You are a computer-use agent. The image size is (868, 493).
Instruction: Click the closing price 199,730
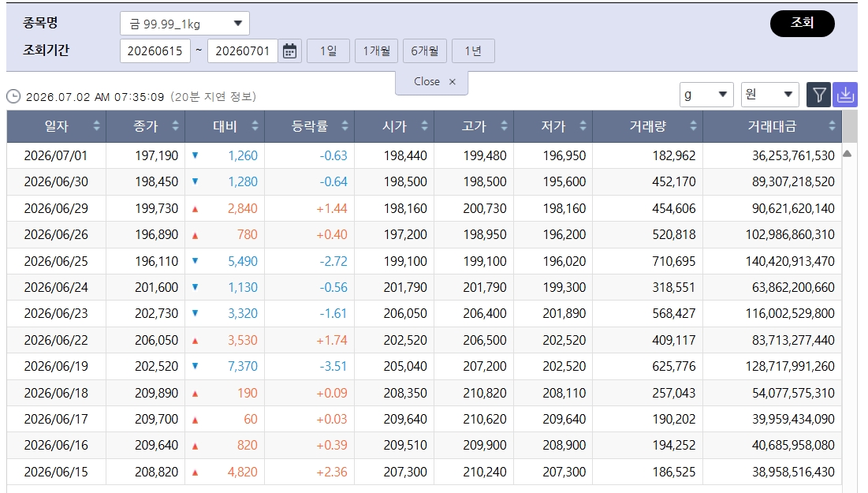tap(157, 208)
